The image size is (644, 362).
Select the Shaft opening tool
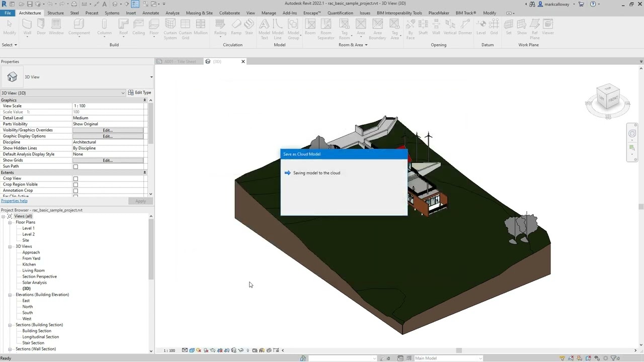(423, 27)
